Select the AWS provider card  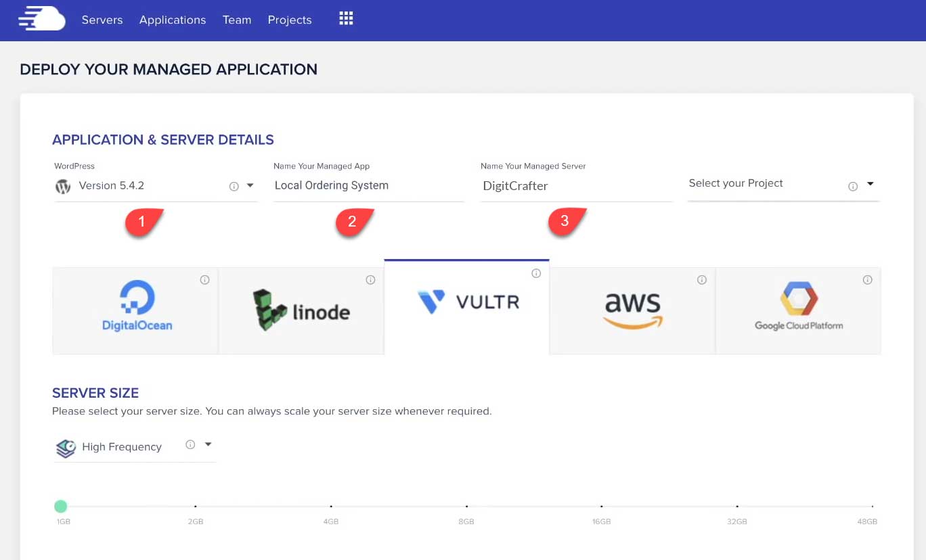(632, 310)
